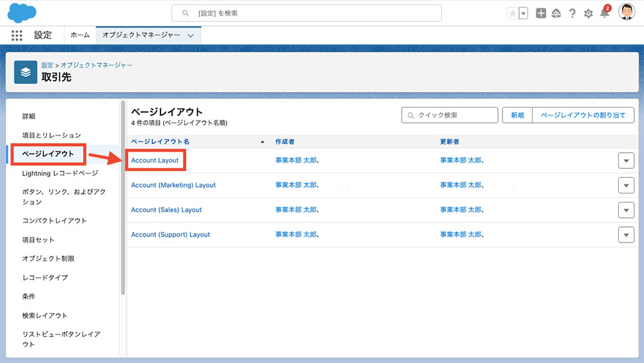644x363 pixels.
Task: Click the favorites star icon
Action: 513,13
